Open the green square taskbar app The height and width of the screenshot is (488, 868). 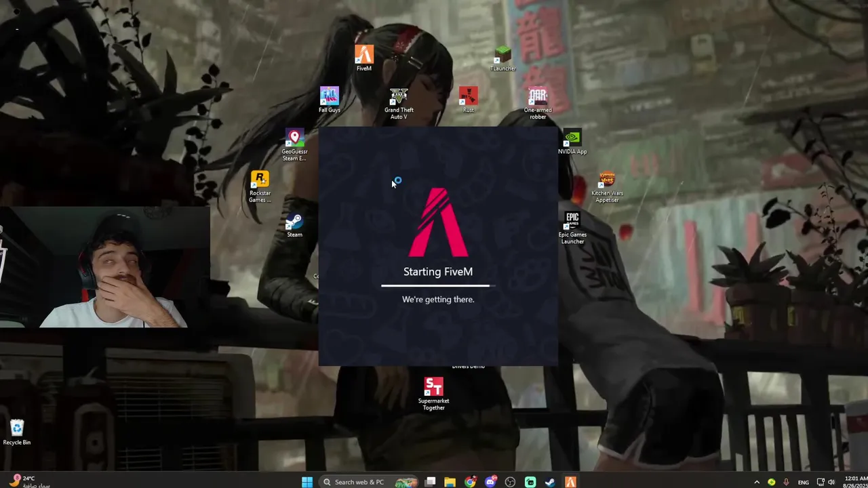point(530,482)
